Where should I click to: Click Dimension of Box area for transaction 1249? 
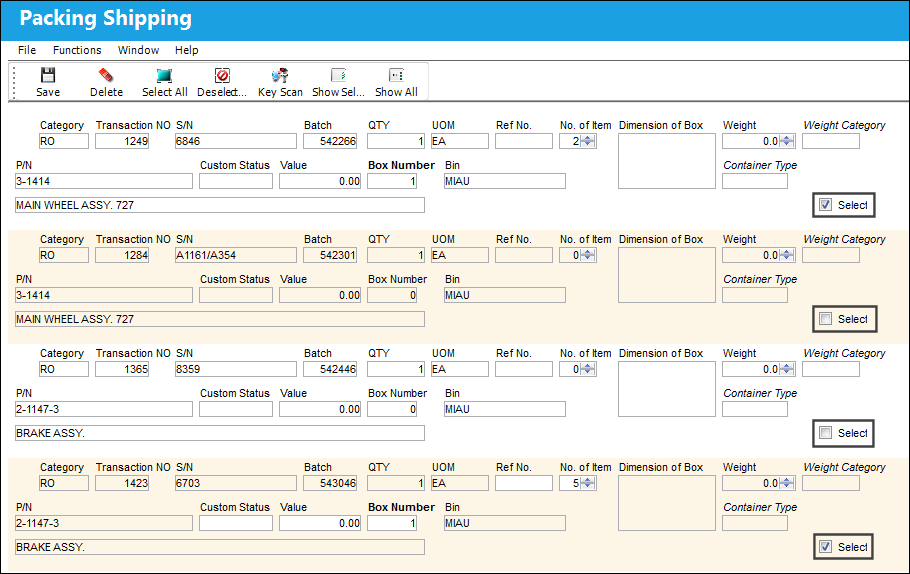667,161
